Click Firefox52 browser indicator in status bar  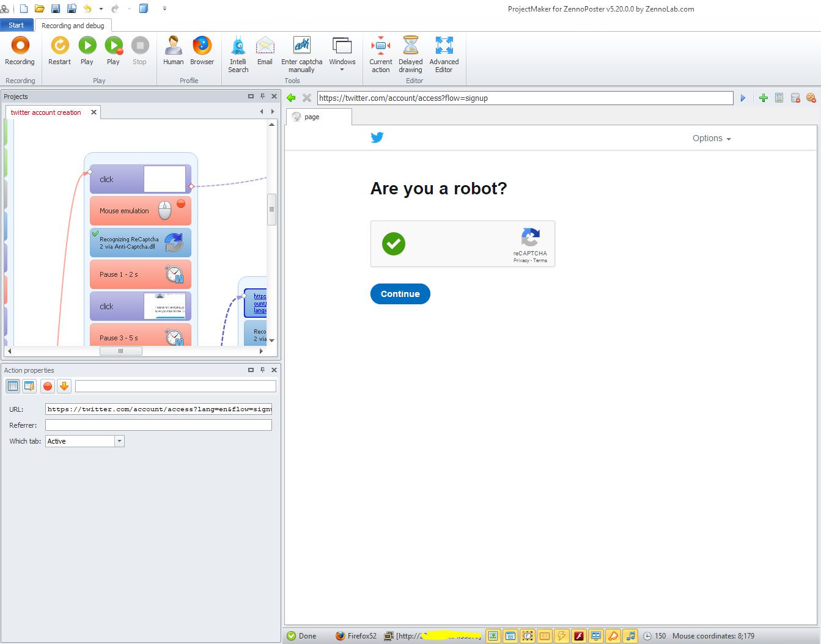click(x=356, y=636)
